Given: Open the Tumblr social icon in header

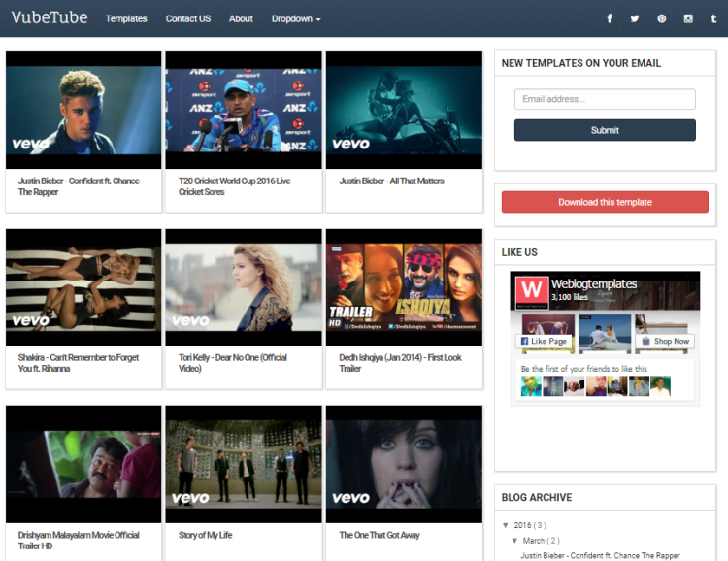Looking at the screenshot, I should [713, 18].
